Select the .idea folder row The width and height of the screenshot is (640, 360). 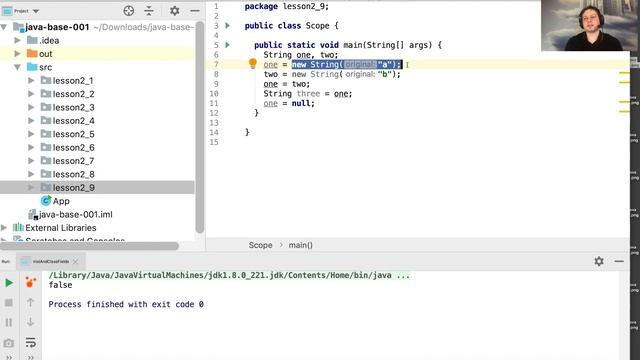[x=97, y=40]
